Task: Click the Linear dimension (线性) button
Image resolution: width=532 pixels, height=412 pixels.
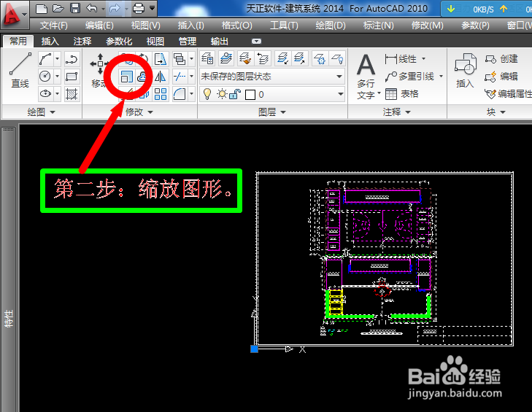Action: 401,59
